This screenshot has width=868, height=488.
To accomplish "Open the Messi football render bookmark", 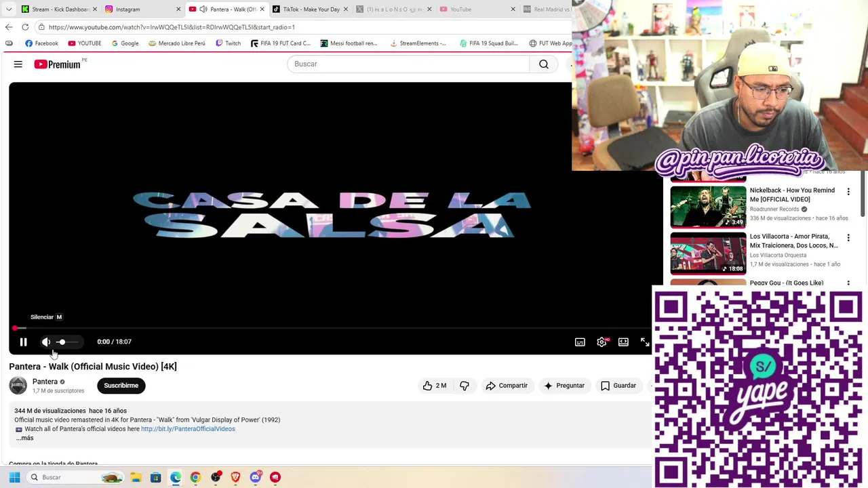I will point(349,43).
